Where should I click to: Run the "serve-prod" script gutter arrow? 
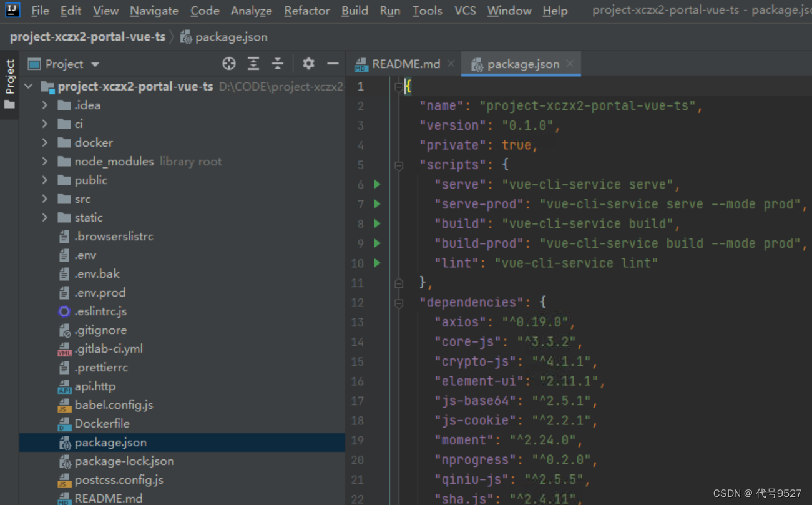coord(377,204)
